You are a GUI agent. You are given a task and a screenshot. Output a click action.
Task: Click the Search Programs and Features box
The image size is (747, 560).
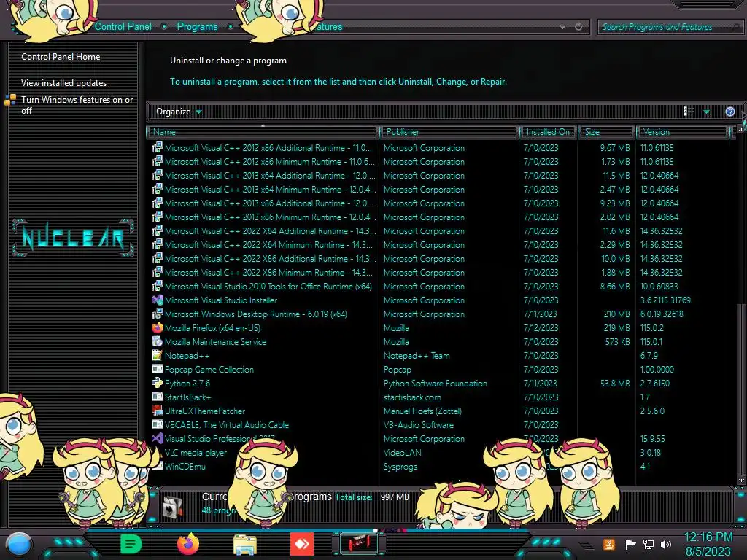(670, 27)
